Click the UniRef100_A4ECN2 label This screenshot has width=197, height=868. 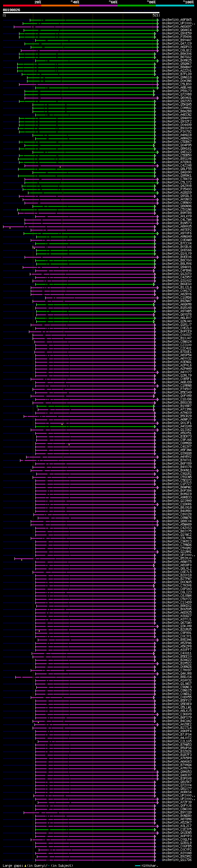[176, 115]
